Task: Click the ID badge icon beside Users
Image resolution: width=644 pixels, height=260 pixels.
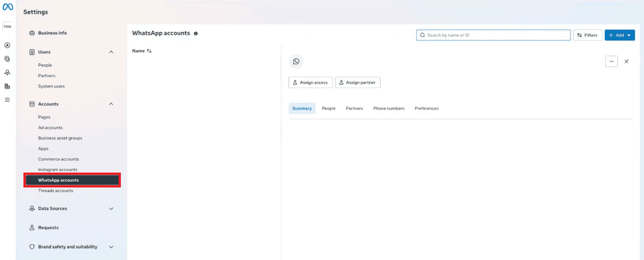Action: pos(32,52)
